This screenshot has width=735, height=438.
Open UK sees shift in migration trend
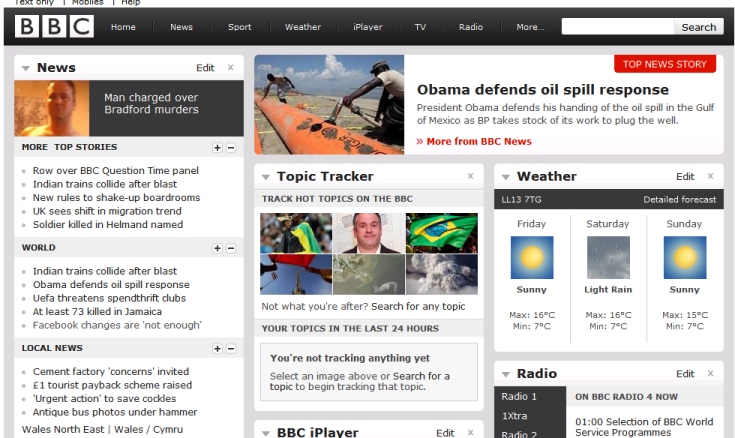pyautogui.click(x=107, y=211)
